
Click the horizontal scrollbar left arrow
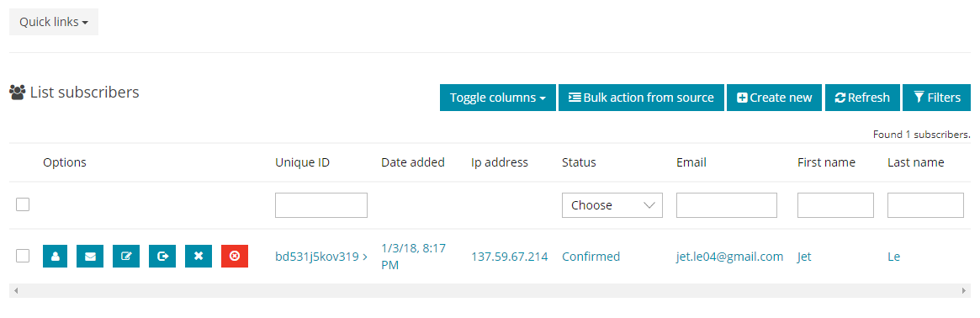click(16, 291)
